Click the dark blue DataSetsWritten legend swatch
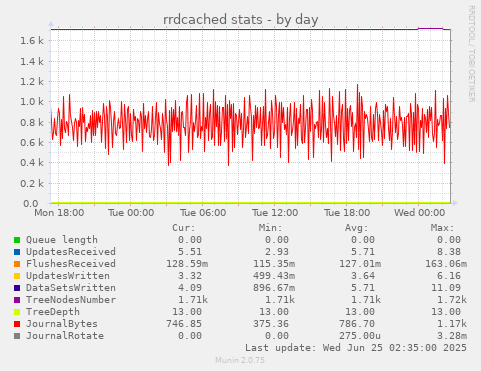481x371 pixels. point(17,288)
